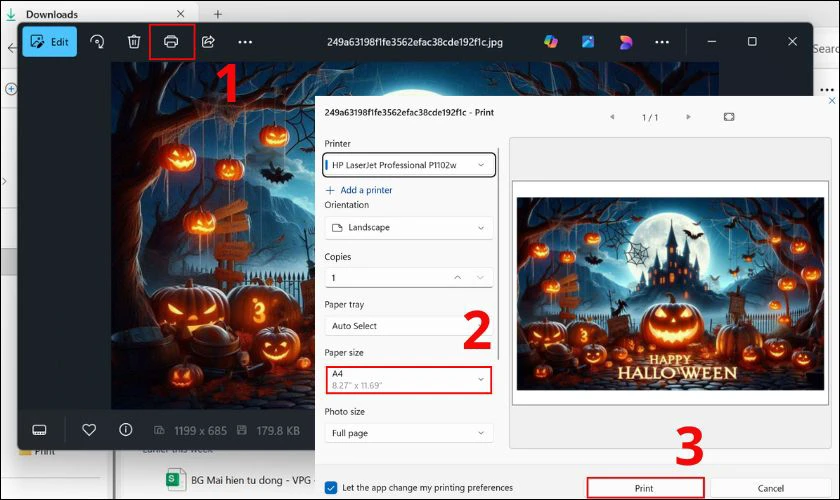Viewport: 840px width, 500px height.
Task: Click the Edit button in Photos toolbar
Action: coord(50,42)
